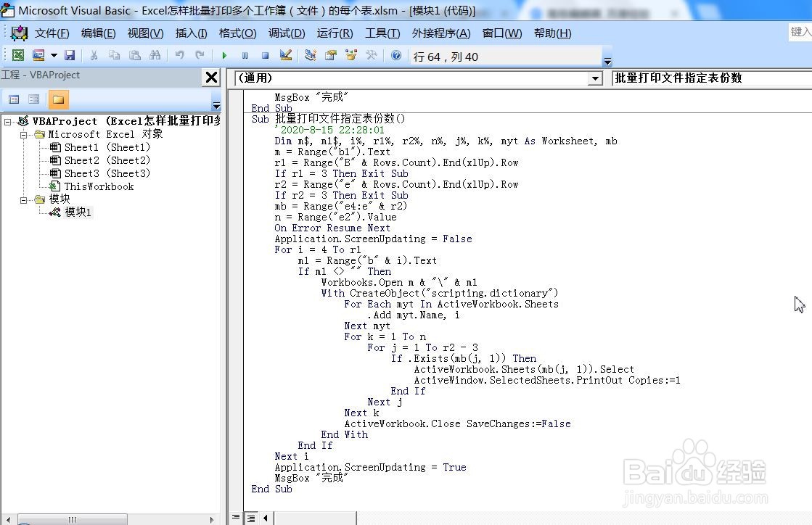812x525 pixels.
Task: Select ThisWorkbook in project tree
Action: tap(99, 187)
